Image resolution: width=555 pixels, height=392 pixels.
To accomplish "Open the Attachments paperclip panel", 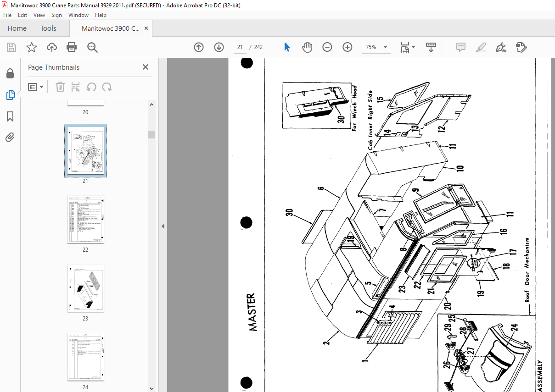I will coord(10,137).
